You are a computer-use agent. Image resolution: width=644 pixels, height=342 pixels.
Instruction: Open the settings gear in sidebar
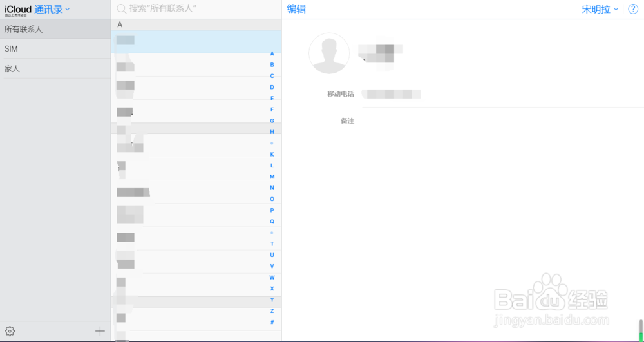[10, 331]
